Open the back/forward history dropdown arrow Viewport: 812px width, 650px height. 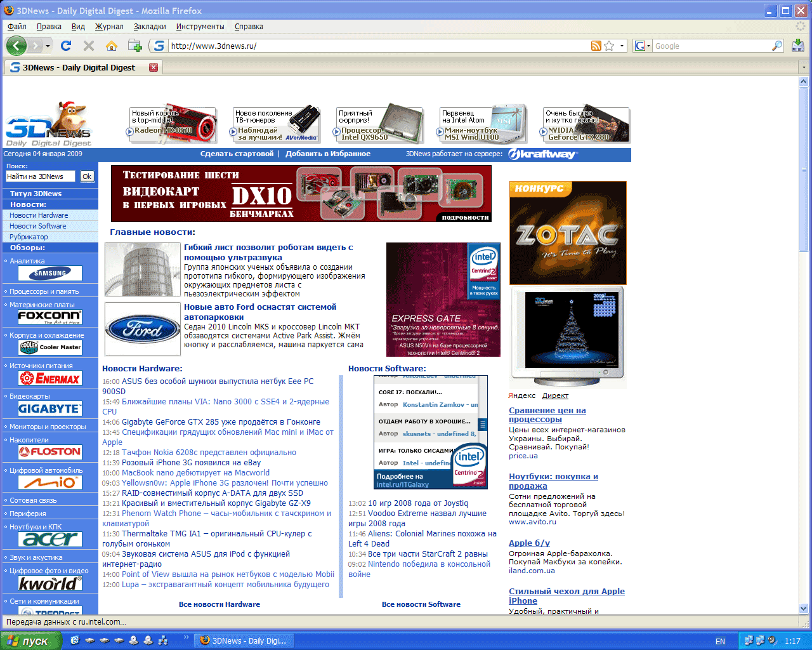48,46
